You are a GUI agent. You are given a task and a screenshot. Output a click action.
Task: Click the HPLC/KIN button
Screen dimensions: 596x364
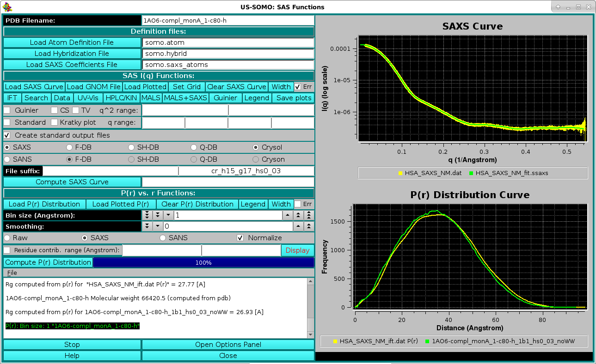(x=121, y=98)
